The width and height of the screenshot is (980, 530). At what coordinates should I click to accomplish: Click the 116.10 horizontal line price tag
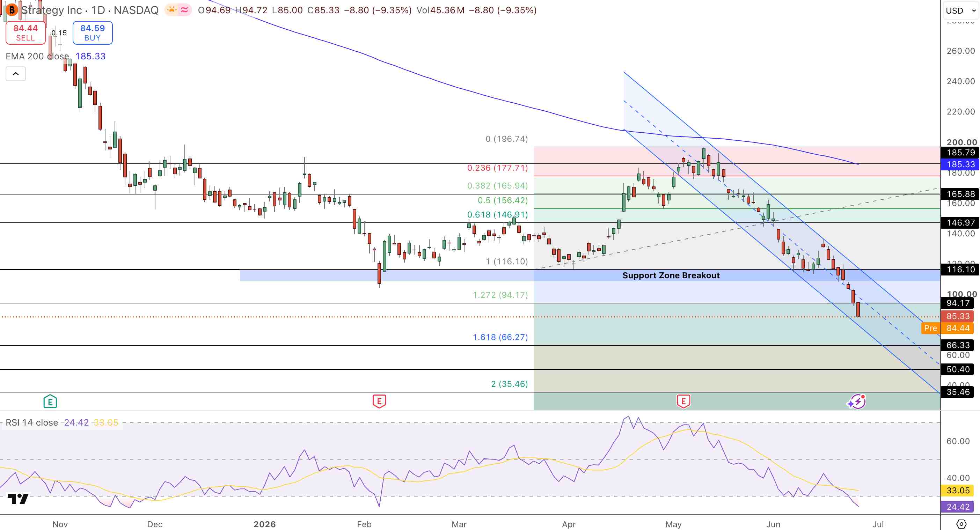coord(960,270)
